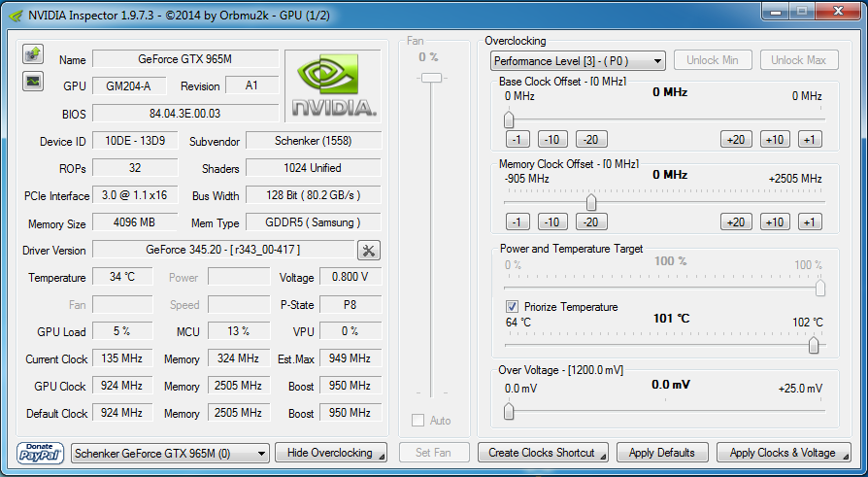Click Base Clock Offset +20 button
868x477 pixels.
(x=736, y=139)
